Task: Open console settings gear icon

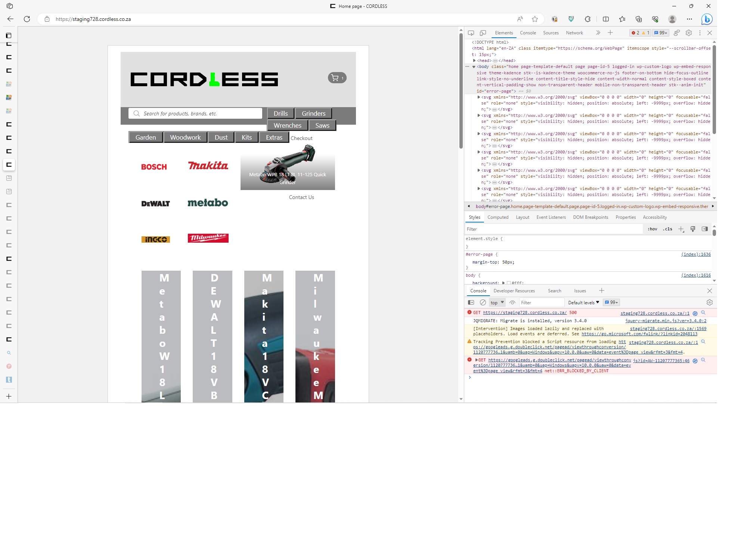Action: pos(710,302)
